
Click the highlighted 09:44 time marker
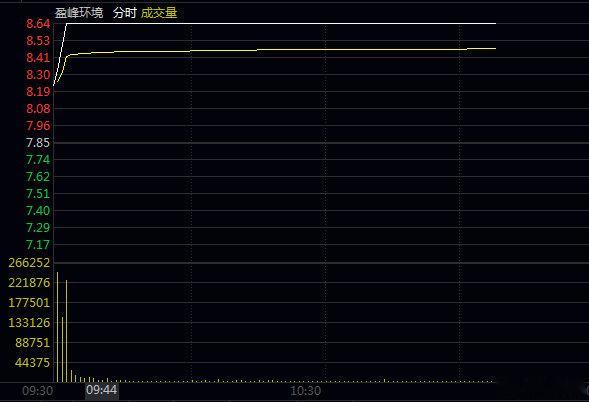pos(101,390)
